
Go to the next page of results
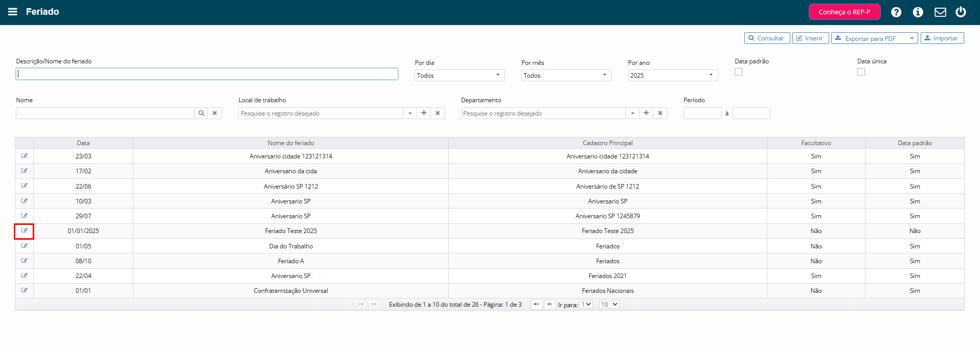pyautogui.click(x=536, y=304)
